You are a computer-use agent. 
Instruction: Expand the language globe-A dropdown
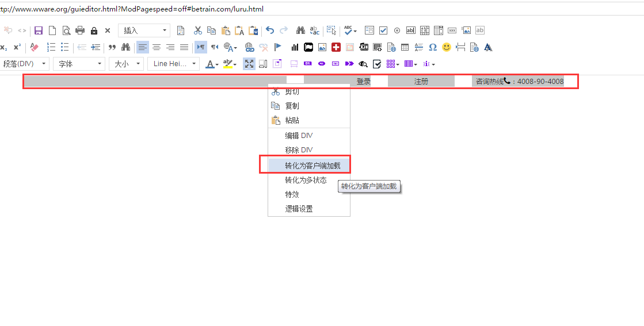(x=235, y=48)
